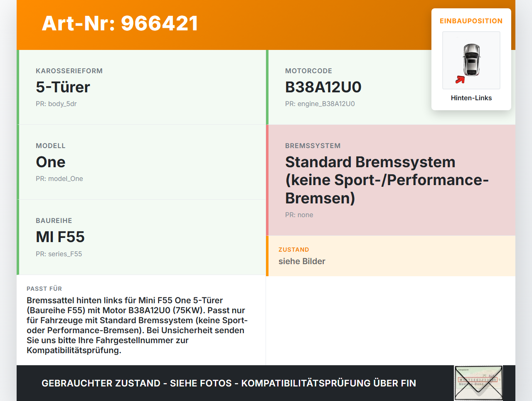Toggle the red Bremssystem compatibility panel
Viewport: 532px width, 401px height.
click(391, 179)
